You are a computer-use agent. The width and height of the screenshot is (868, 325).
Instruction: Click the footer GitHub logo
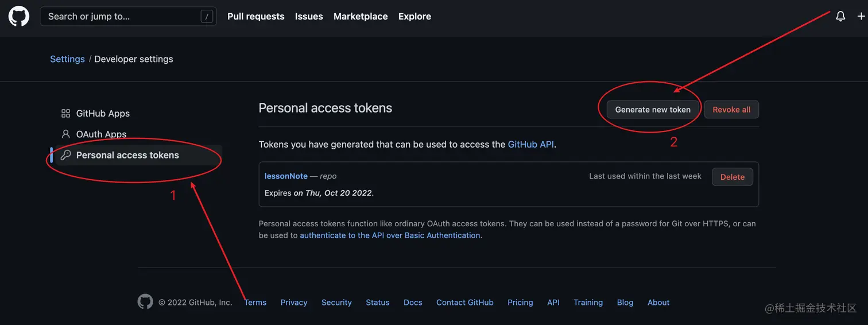coord(145,302)
